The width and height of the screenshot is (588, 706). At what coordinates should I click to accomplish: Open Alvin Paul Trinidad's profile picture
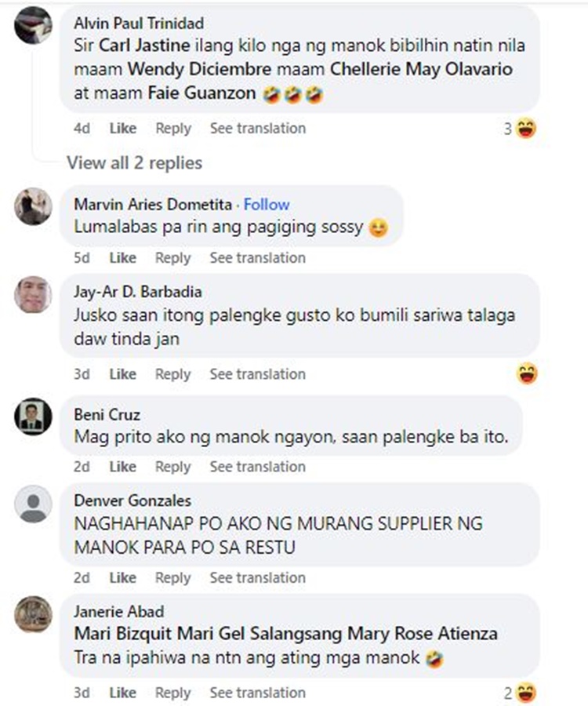(33, 25)
